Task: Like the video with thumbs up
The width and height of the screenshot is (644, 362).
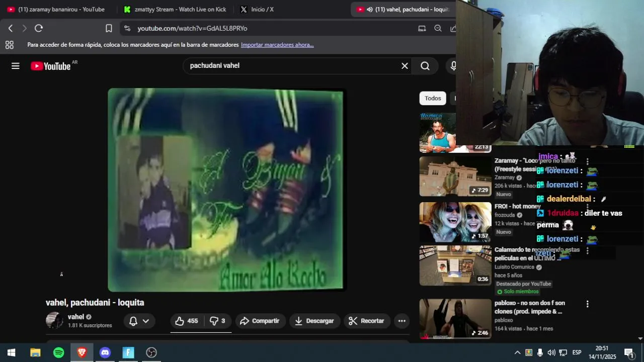Action: click(186, 321)
